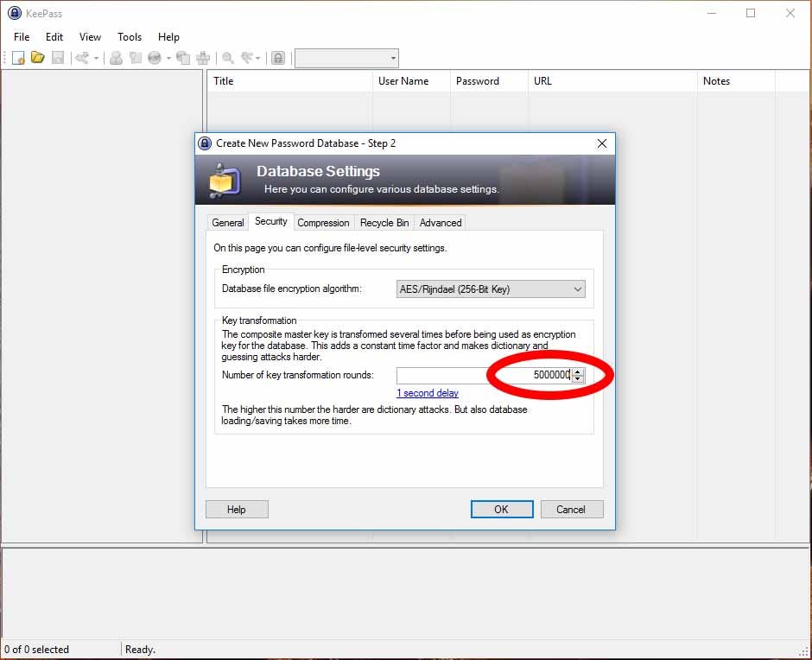Image resolution: width=812 pixels, height=660 pixels.
Task: Decrease key transformation rounds with down arrow
Action: pos(579,379)
